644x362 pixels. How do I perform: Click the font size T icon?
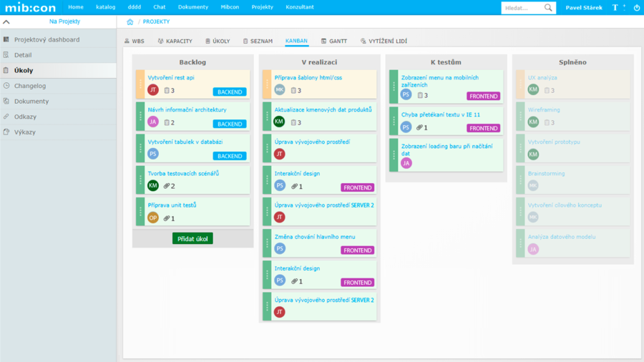(x=615, y=8)
